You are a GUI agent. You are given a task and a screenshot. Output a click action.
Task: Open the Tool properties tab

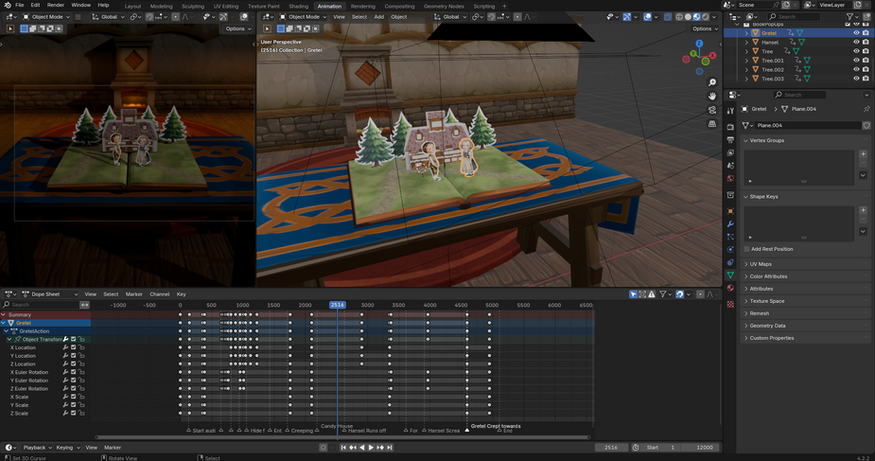coord(730,111)
